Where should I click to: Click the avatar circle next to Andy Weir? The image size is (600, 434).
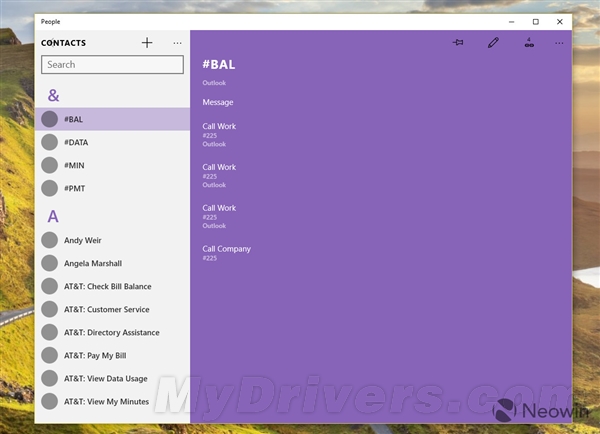click(49, 240)
